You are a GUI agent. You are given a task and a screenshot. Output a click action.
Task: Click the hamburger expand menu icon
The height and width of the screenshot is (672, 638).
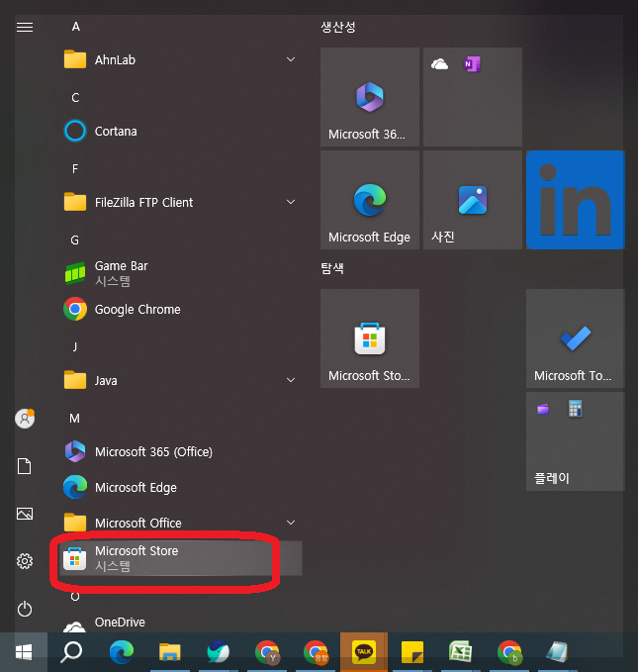[25, 28]
